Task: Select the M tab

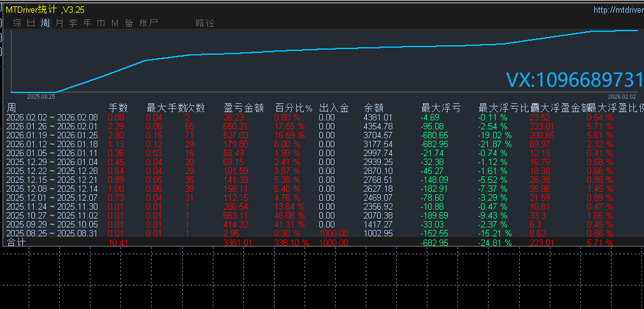Action: point(115,23)
